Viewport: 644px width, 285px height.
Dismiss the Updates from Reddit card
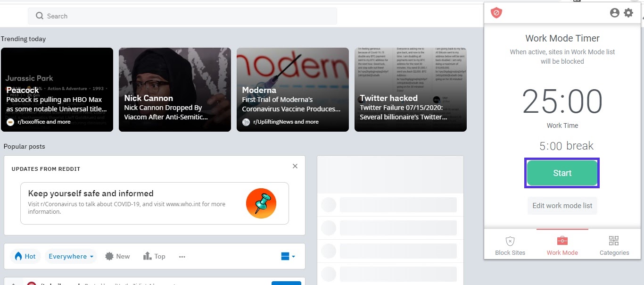pos(295,166)
